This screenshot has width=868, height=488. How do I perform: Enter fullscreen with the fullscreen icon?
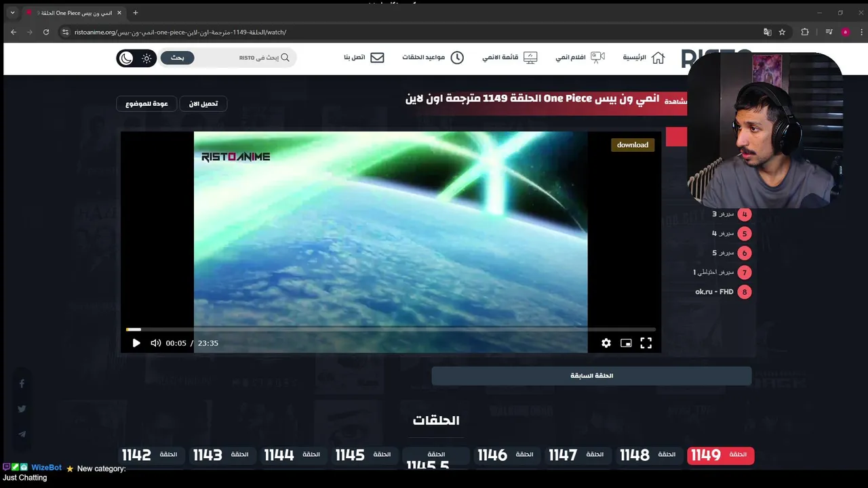point(646,343)
